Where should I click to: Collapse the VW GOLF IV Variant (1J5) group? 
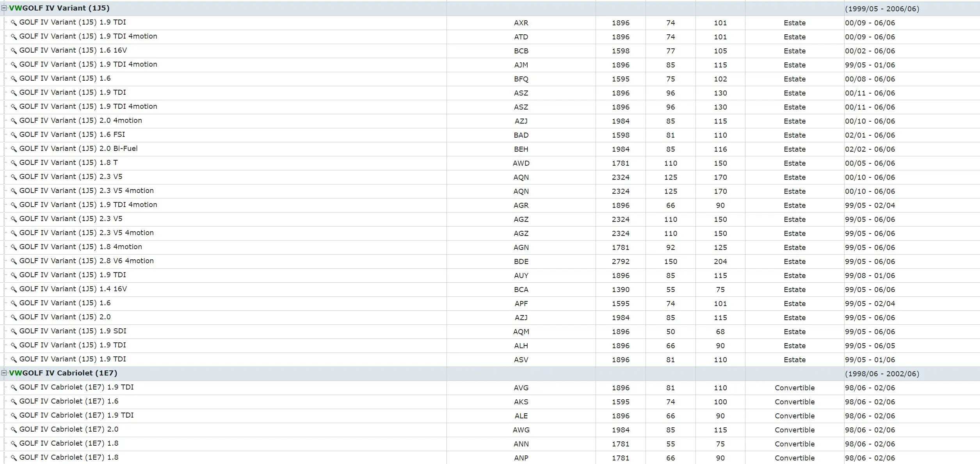pos(4,8)
